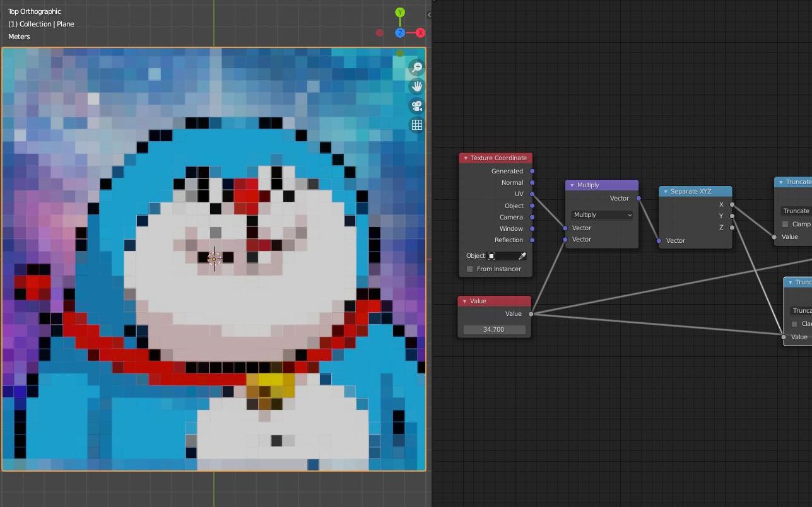
Task: Click the pan view hand icon
Action: 416,86
